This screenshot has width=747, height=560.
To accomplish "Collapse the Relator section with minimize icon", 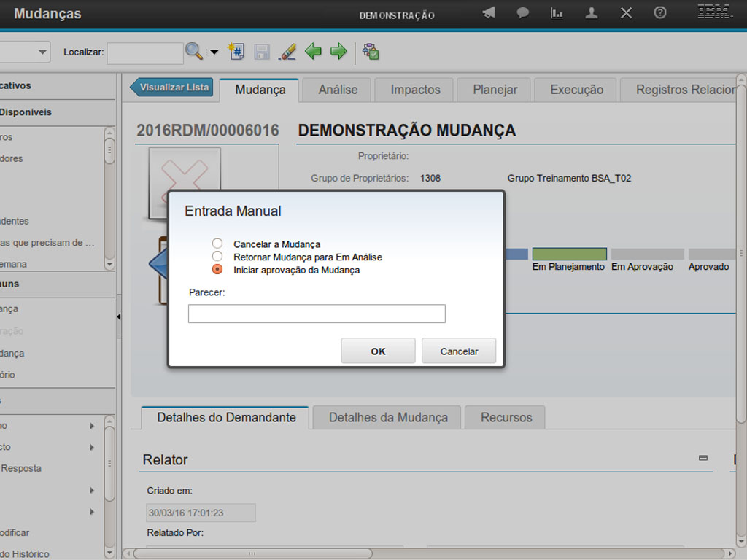I will 703,458.
